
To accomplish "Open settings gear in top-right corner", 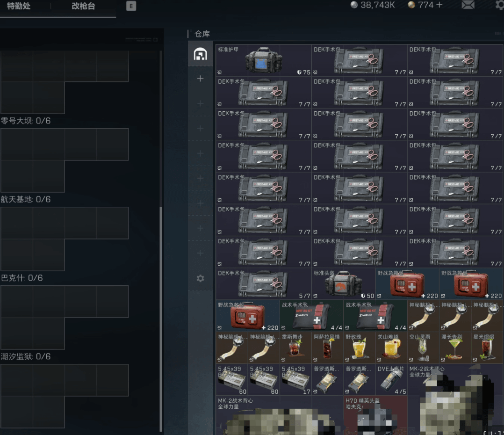I will [x=500, y=5].
